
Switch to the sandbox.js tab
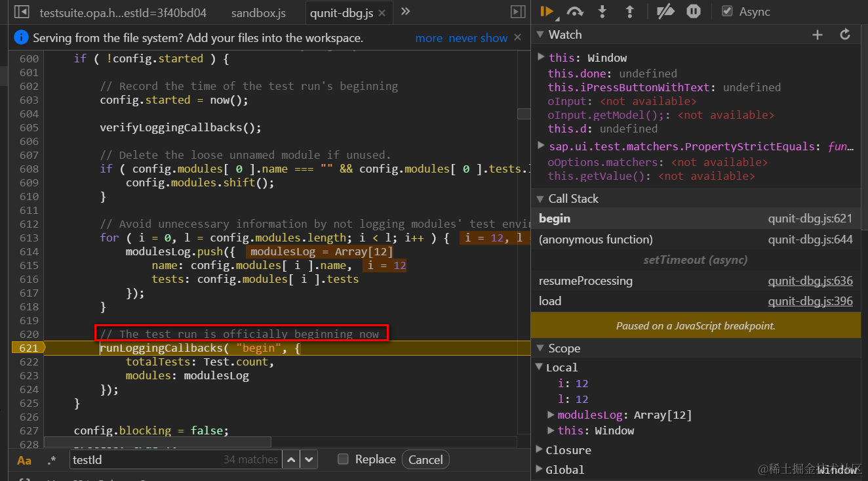[259, 12]
